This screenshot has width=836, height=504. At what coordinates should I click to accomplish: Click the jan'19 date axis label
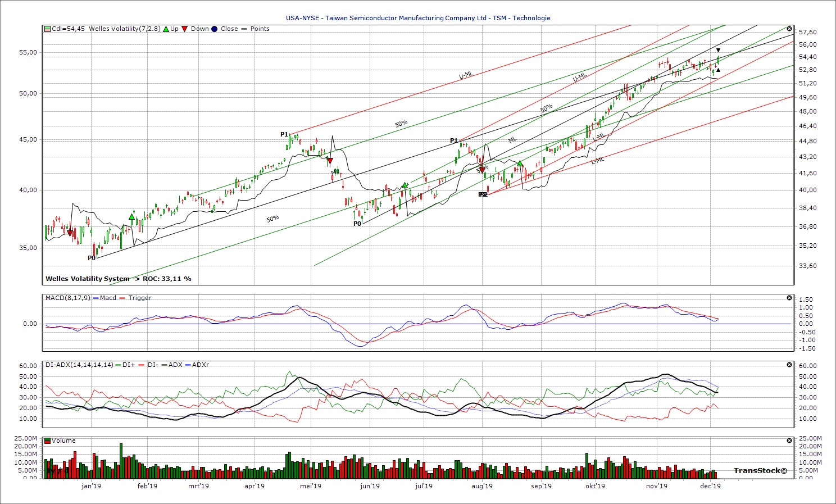pos(91,486)
